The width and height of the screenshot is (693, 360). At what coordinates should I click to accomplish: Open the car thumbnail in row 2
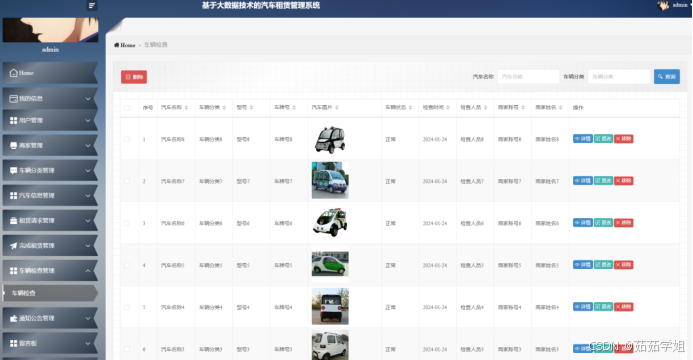coord(330,180)
